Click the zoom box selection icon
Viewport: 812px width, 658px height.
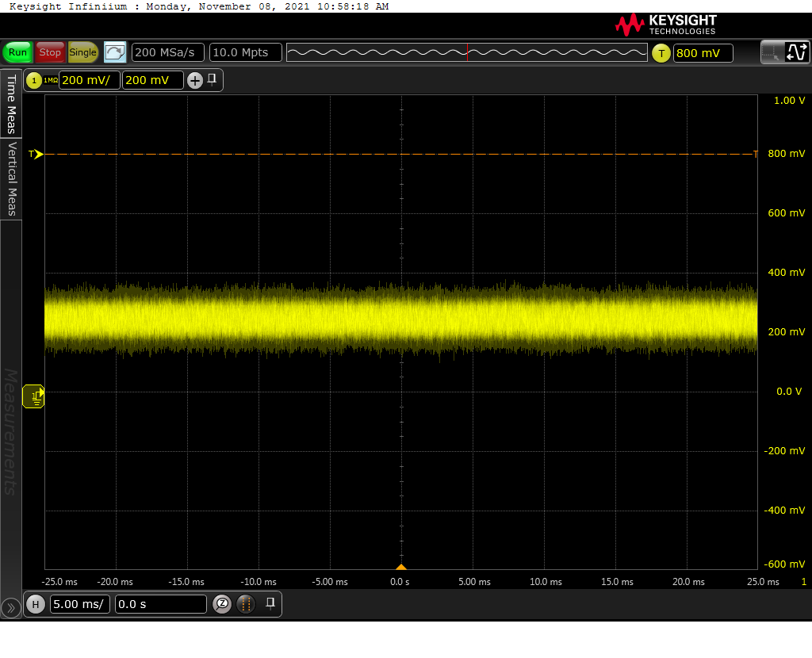(x=771, y=52)
